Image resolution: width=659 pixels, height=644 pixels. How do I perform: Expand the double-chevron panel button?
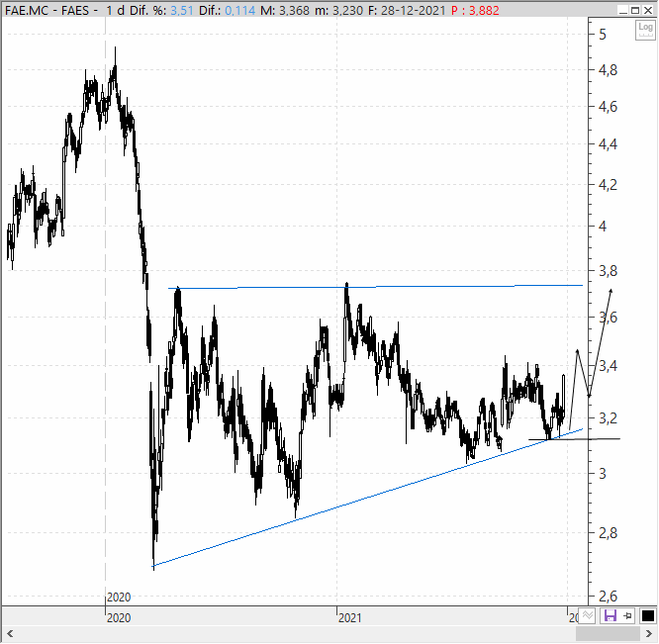pyautogui.click(x=588, y=616)
